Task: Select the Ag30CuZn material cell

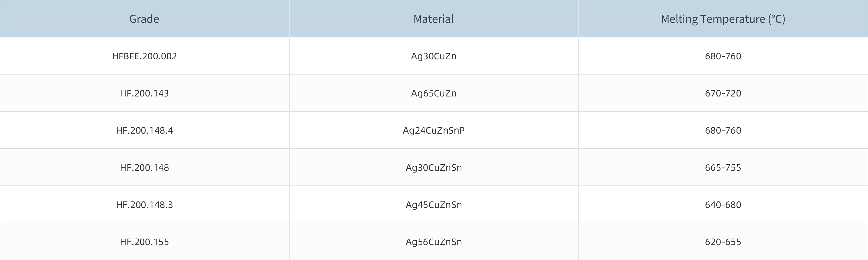Action: click(x=434, y=56)
